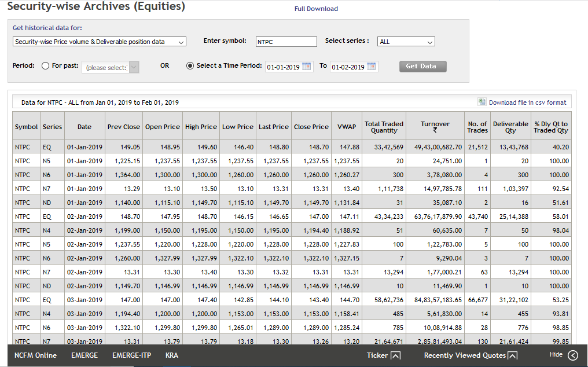Click the Get Data button
The height and width of the screenshot is (367, 588).
tap(423, 67)
